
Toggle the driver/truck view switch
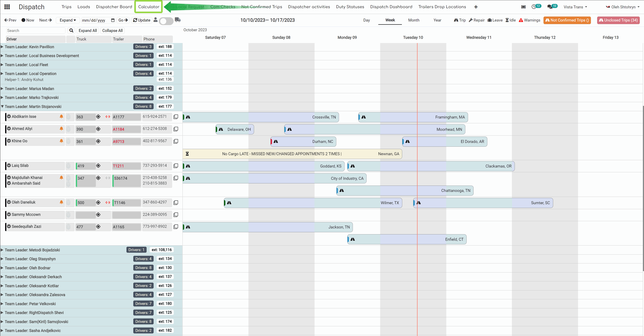166,21
